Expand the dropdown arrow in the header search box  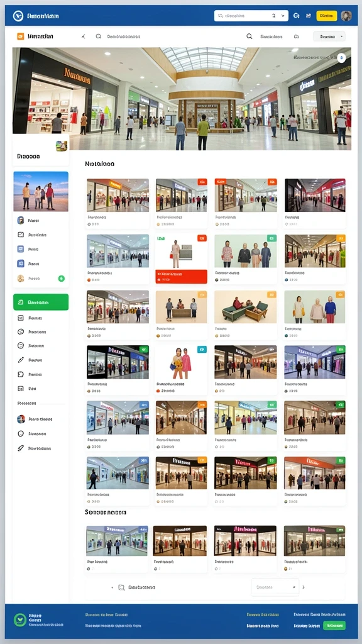[283, 16]
